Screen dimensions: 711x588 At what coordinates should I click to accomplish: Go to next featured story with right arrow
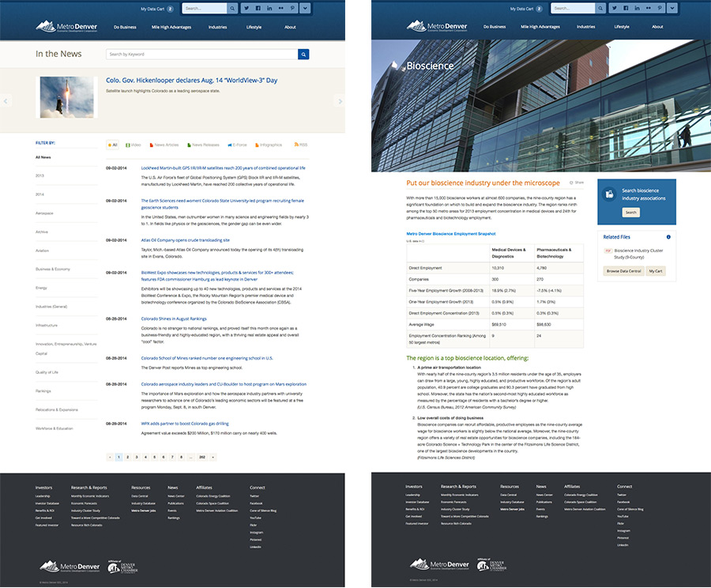pos(340,101)
